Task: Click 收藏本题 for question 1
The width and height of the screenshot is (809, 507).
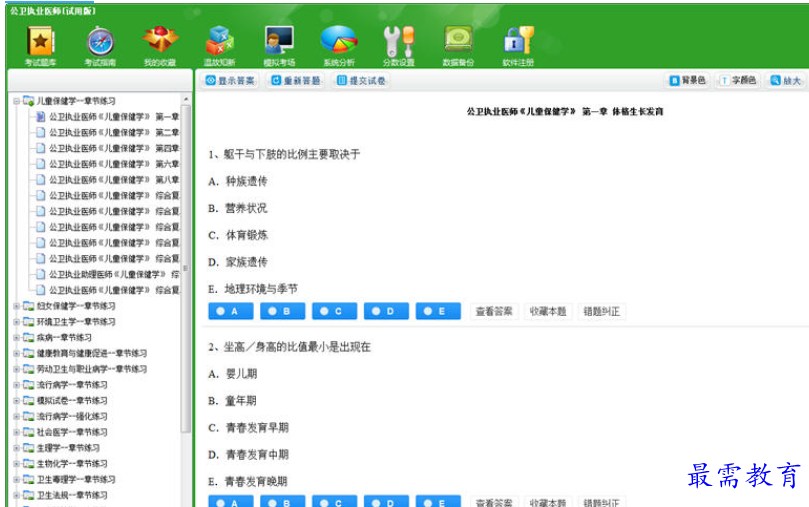Action: (x=548, y=311)
